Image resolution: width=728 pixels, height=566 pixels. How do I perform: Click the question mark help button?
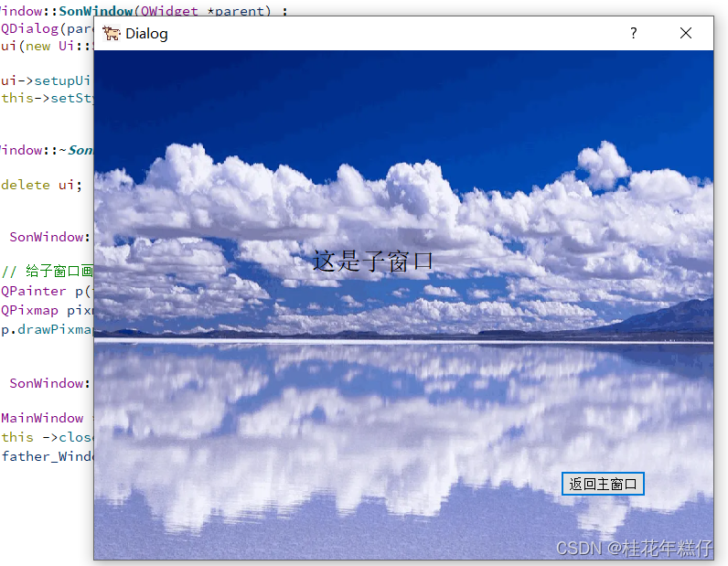click(633, 33)
